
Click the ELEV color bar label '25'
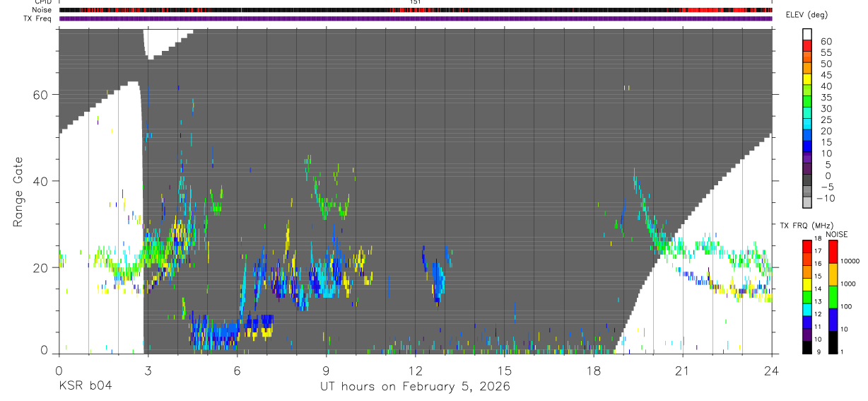pyautogui.click(x=825, y=120)
